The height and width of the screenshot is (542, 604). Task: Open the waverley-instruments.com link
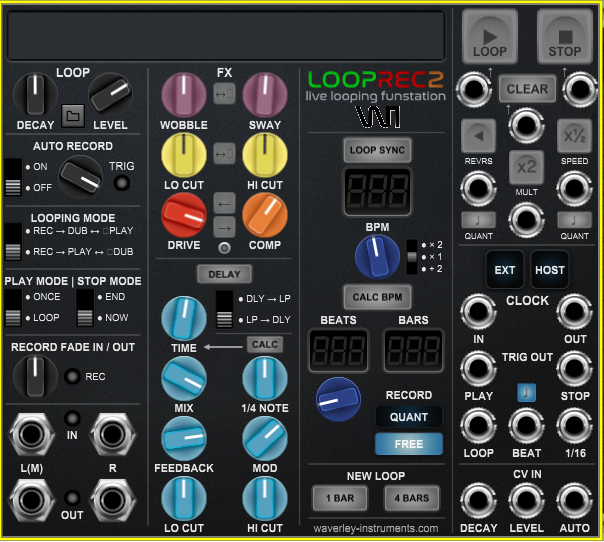375,528
